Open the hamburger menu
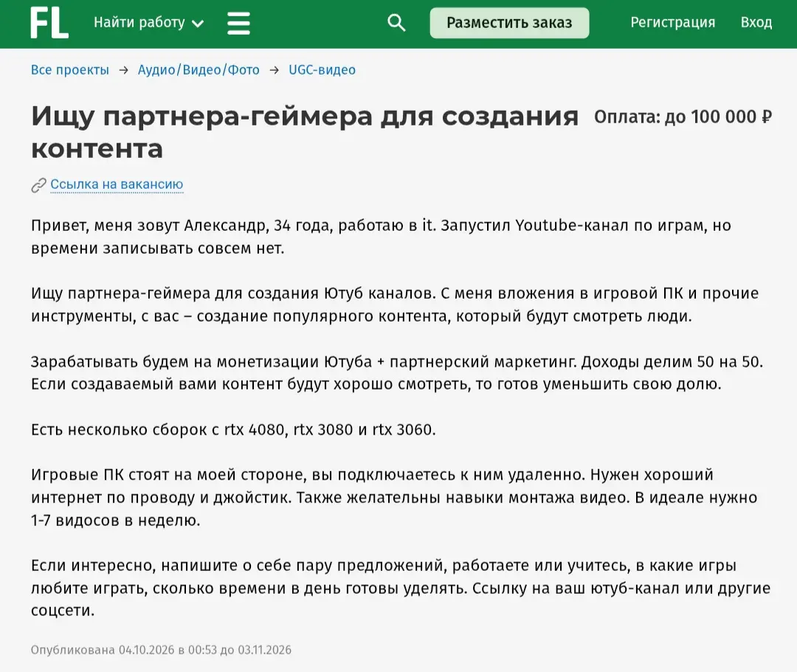797x672 pixels. click(x=238, y=24)
